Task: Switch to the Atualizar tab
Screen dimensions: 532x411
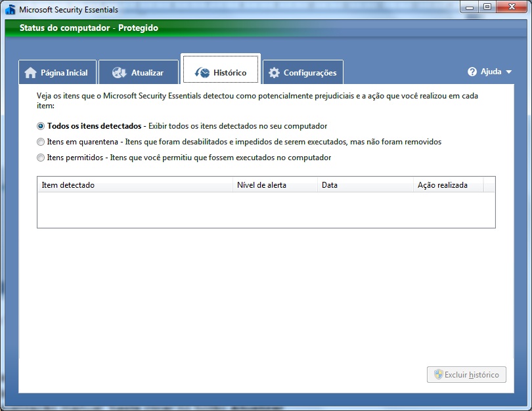Action: tap(139, 72)
